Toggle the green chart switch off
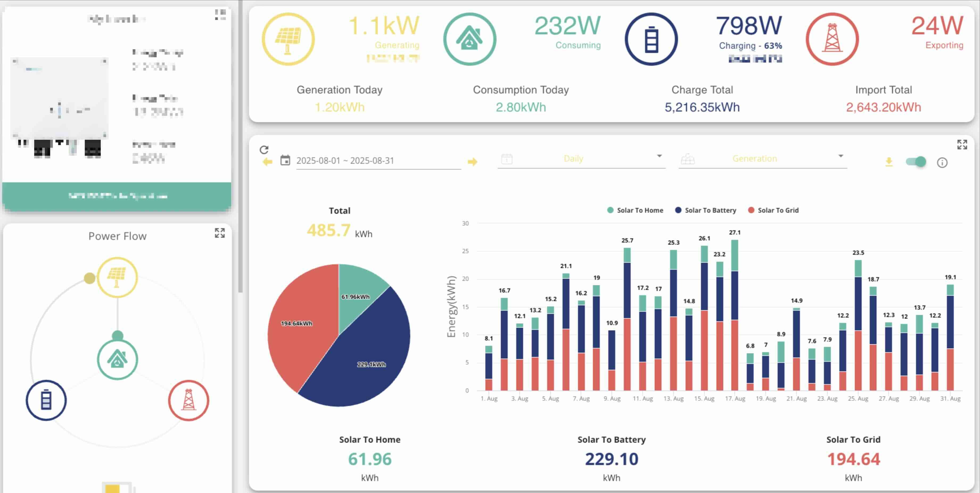The image size is (980, 493). (x=916, y=162)
